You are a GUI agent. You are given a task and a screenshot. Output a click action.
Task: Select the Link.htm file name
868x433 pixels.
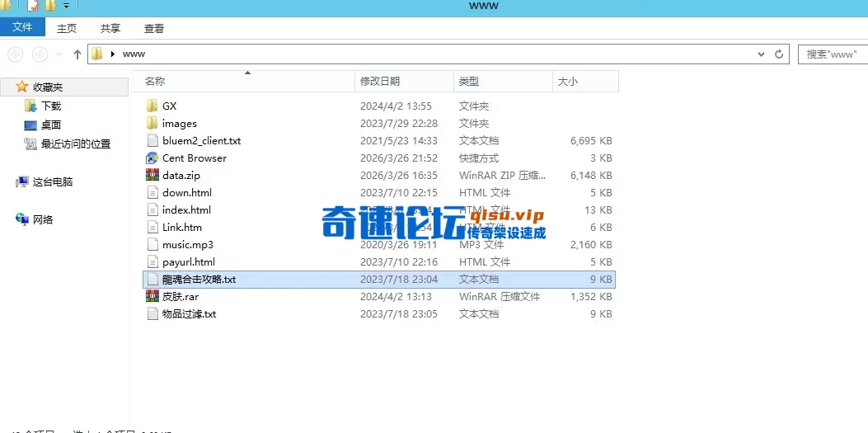182,227
